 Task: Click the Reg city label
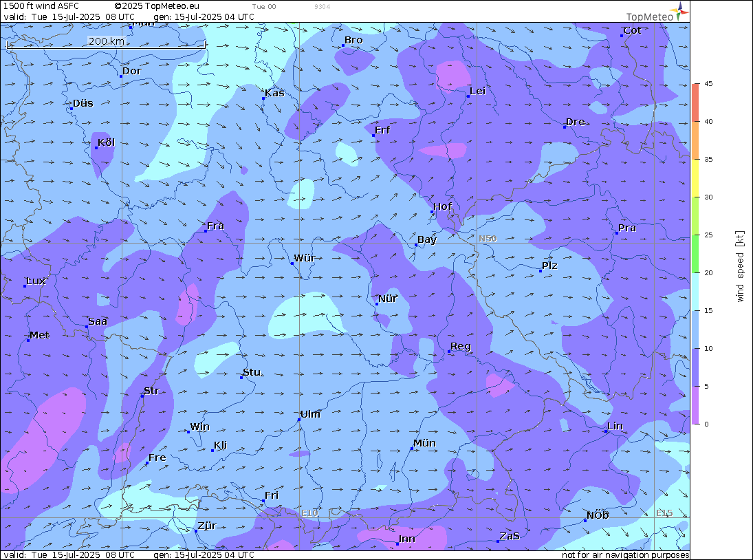[461, 346]
